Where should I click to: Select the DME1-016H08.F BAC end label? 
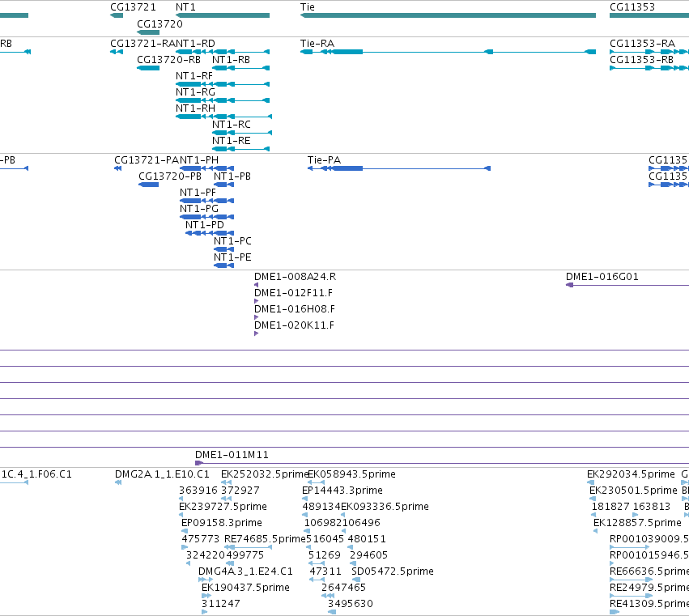pos(295,310)
